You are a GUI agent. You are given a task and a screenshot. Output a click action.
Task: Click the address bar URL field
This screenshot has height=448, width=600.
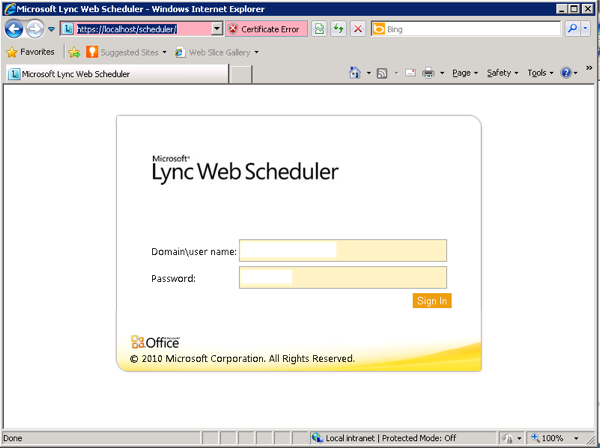[x=136, y=29]
